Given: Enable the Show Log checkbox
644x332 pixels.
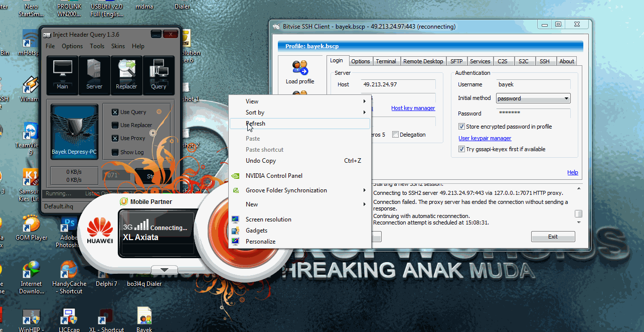Looking at the screenshot, I should tap(115, 152).
